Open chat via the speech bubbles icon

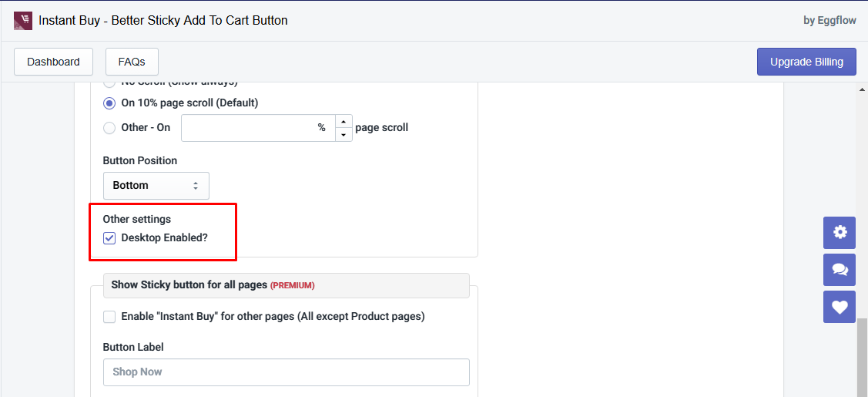(840, 270)
